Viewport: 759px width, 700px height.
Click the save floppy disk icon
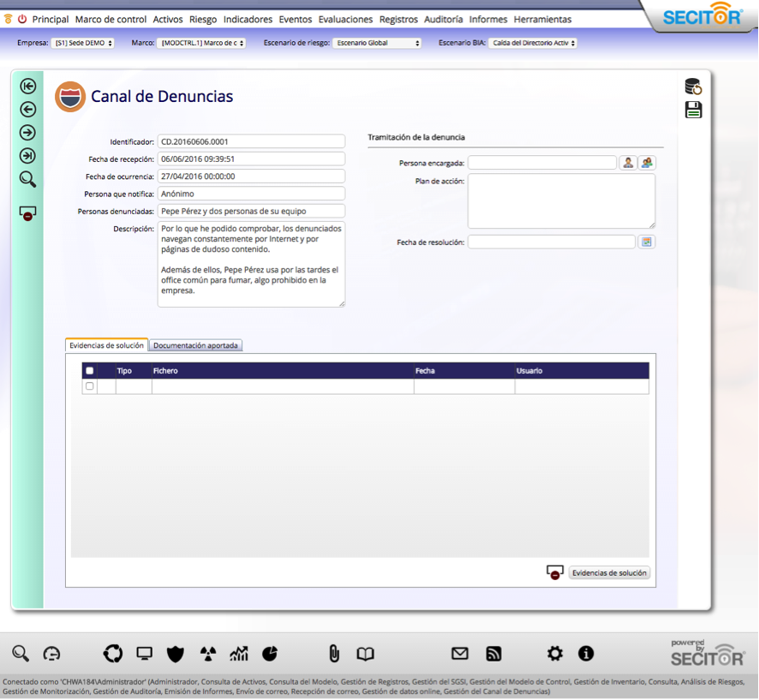point(693,110)
